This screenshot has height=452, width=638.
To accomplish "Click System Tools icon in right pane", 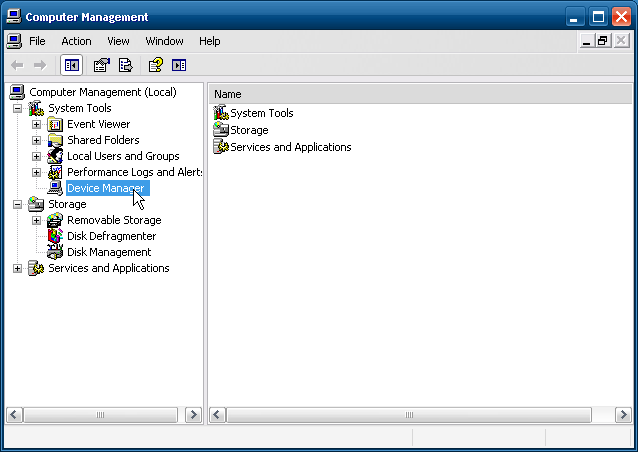I will pyautogui.click(x=221, y=113).
